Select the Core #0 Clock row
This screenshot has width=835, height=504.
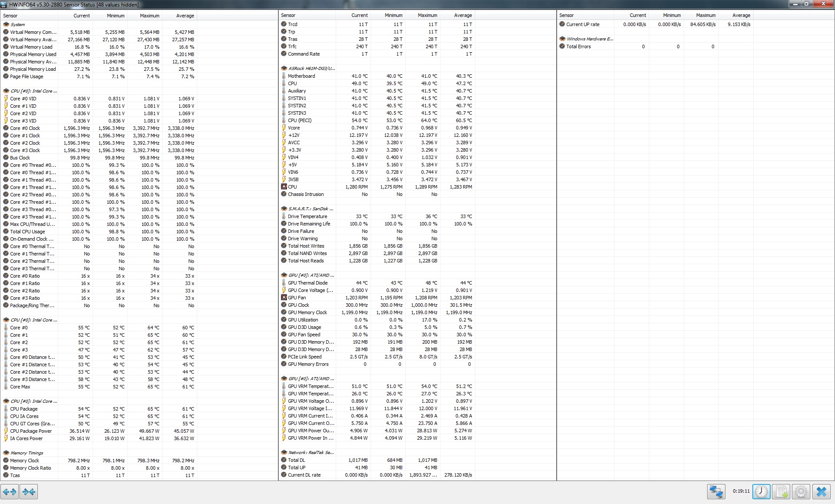25,128
